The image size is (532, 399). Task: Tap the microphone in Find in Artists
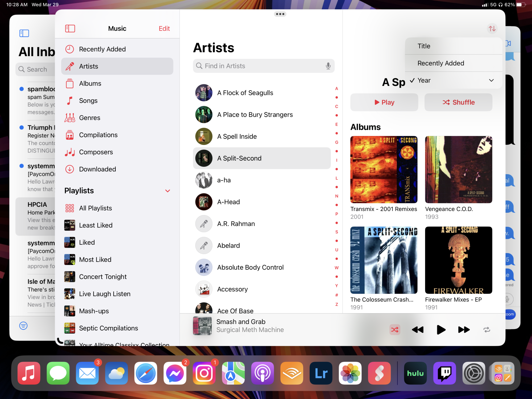click(328, 66)
